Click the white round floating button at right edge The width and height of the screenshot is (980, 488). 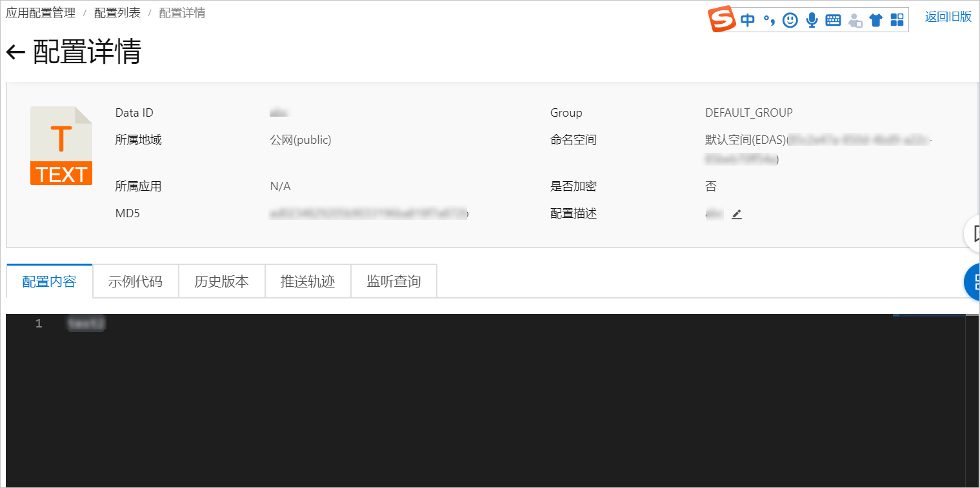coord(972,233)
